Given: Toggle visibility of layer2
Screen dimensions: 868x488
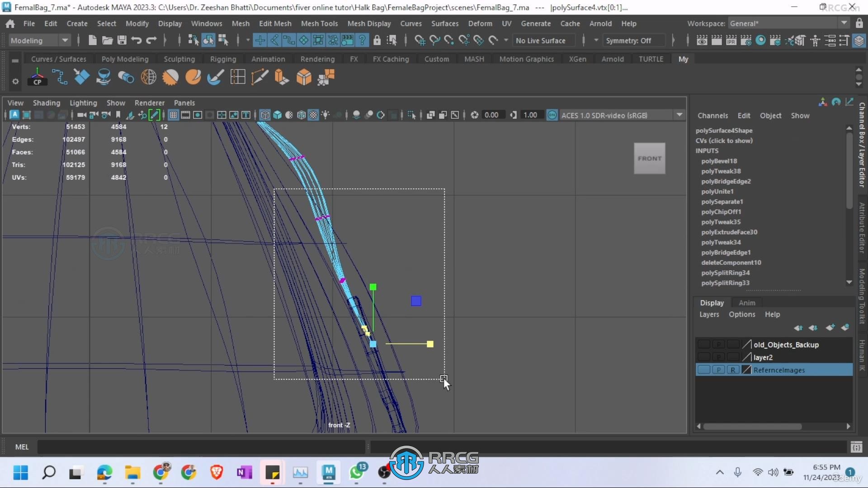Looking at the screenshot, I should [703, 357].
